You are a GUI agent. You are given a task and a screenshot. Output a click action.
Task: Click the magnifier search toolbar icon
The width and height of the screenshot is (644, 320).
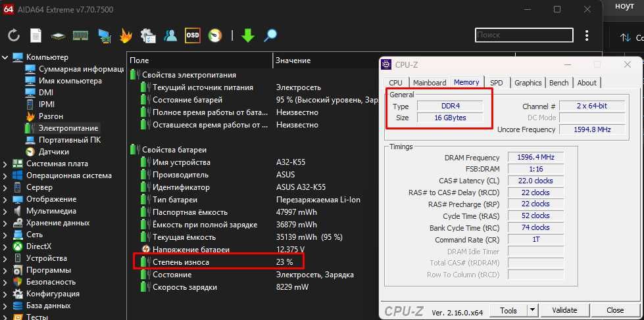coord(270,35)
